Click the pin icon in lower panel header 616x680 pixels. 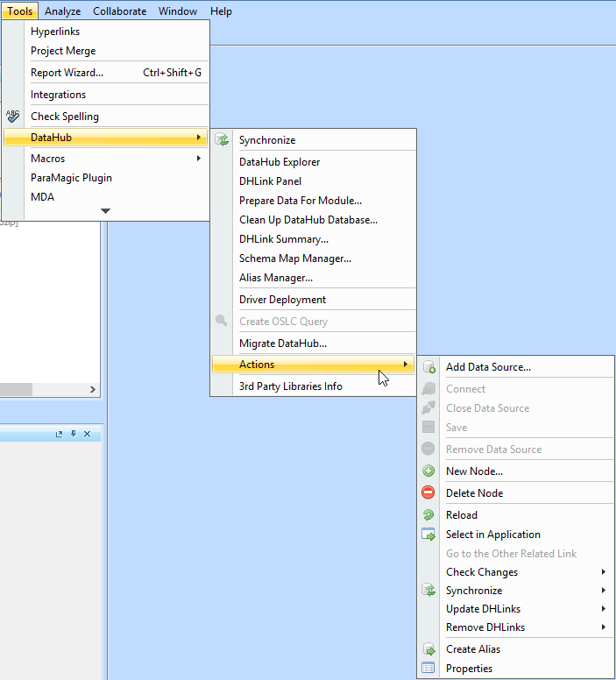[74, 434]
